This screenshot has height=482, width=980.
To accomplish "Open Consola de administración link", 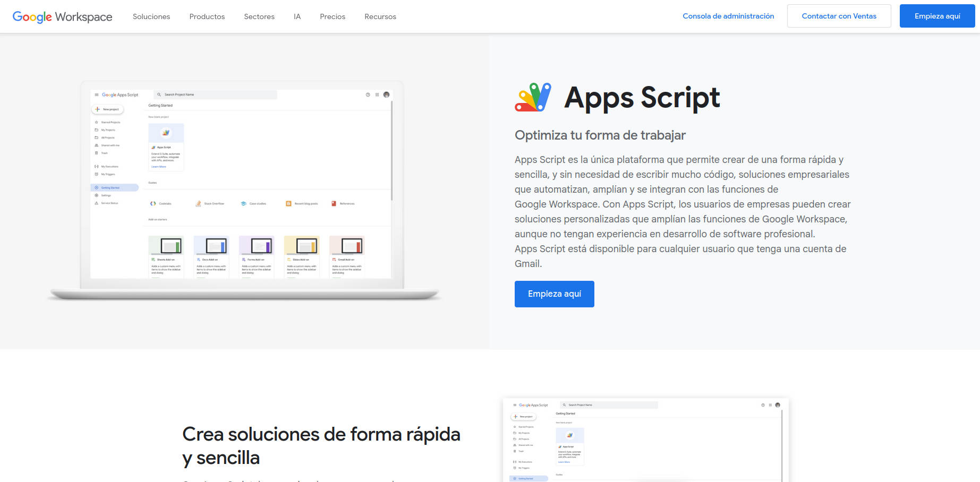I will coord(728,16).
